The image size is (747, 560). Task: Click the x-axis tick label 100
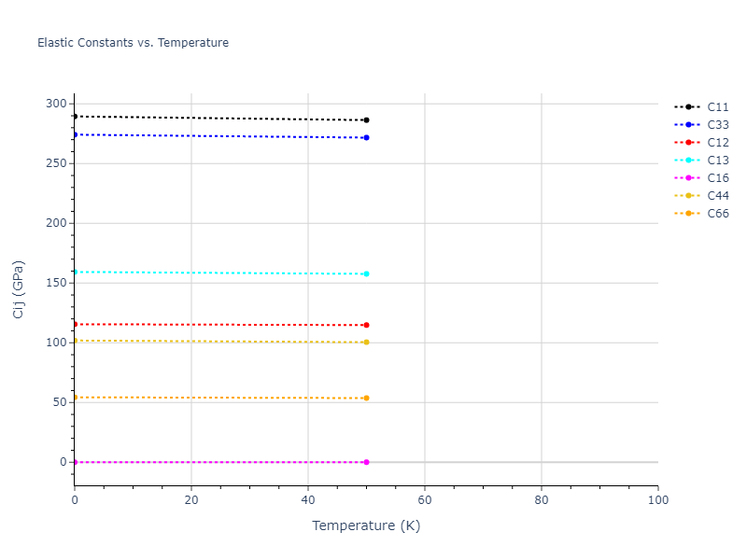(657, 501)
